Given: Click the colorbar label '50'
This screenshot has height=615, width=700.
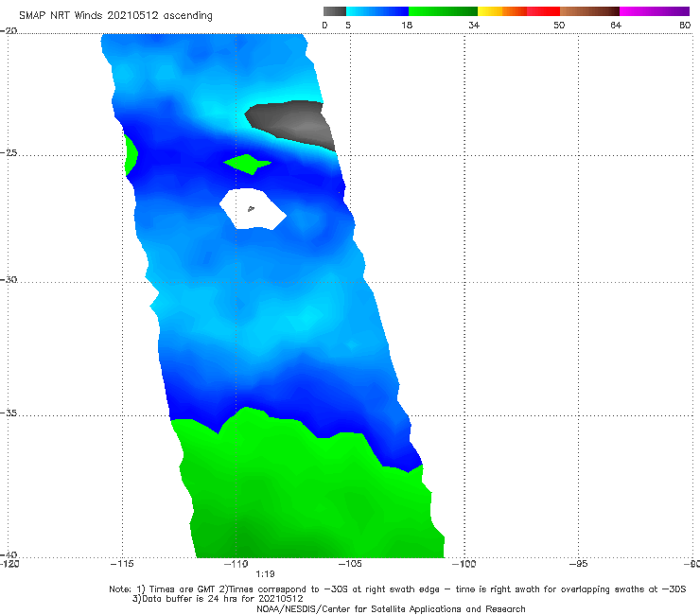Looking at the screenshot, I should point(559,25).
